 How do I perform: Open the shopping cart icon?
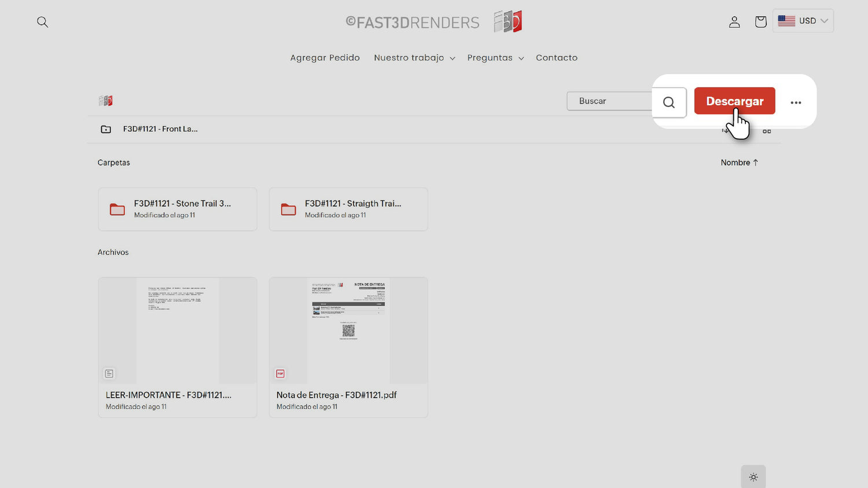(760, 22)
